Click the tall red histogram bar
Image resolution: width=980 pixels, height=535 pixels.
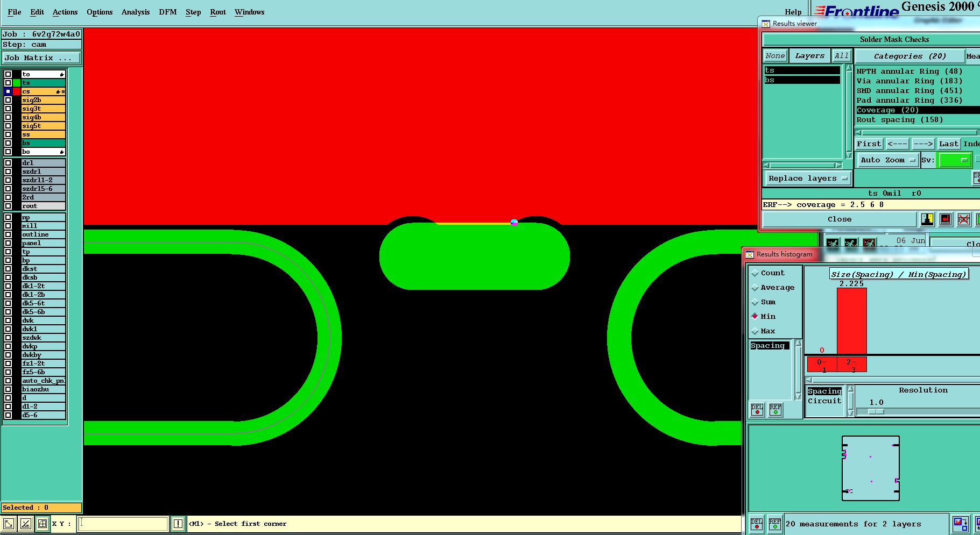point(852,321)
